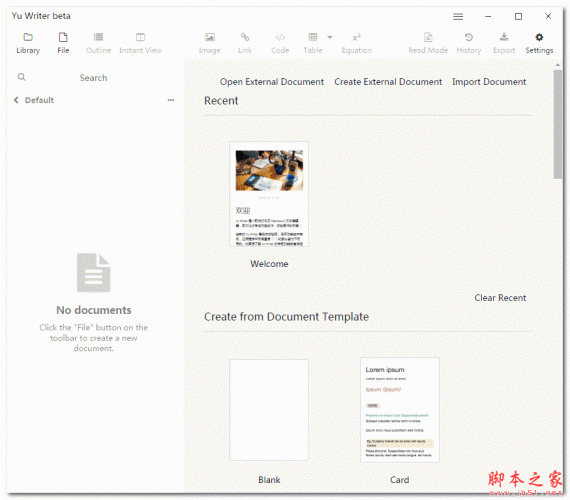
Task: Show the Outline view
Action: click(x=98, y=43)
